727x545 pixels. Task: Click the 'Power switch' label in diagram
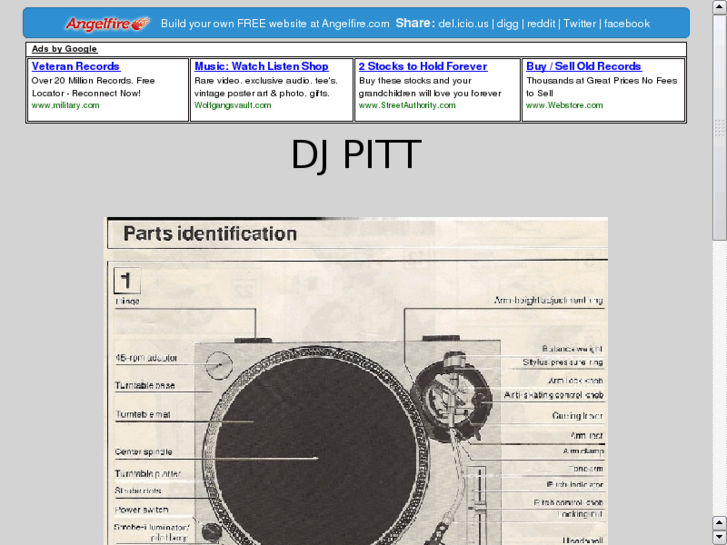[141, 509]
